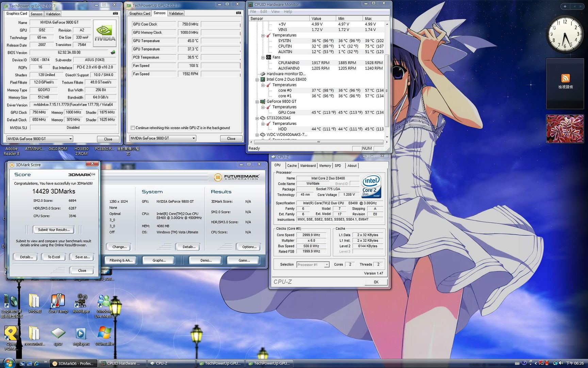Screen dimensions: 588x368
Task: Click the NVIDIA logo in GPU-Z
Action: click(x=105, y=33)
